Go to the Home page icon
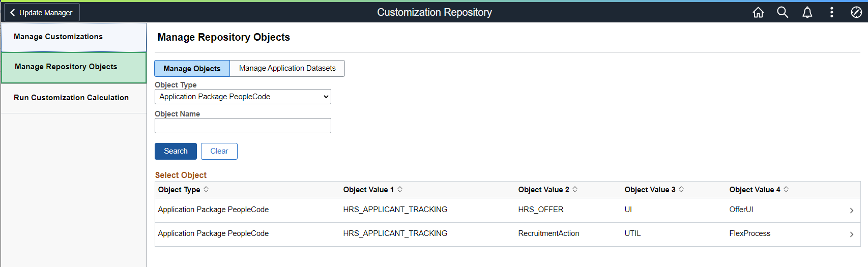Screen dimensions: 868x267 coord(758,12)
